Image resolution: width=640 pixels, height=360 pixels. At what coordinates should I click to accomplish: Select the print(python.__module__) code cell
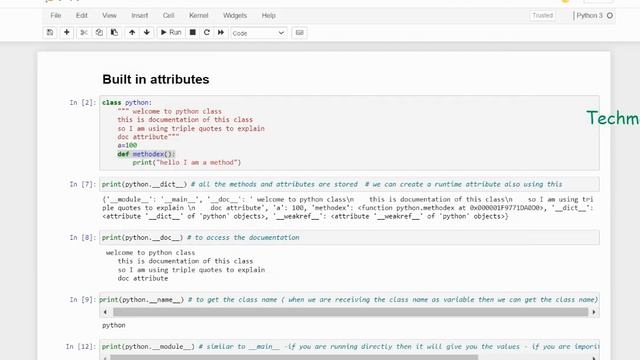349,347
